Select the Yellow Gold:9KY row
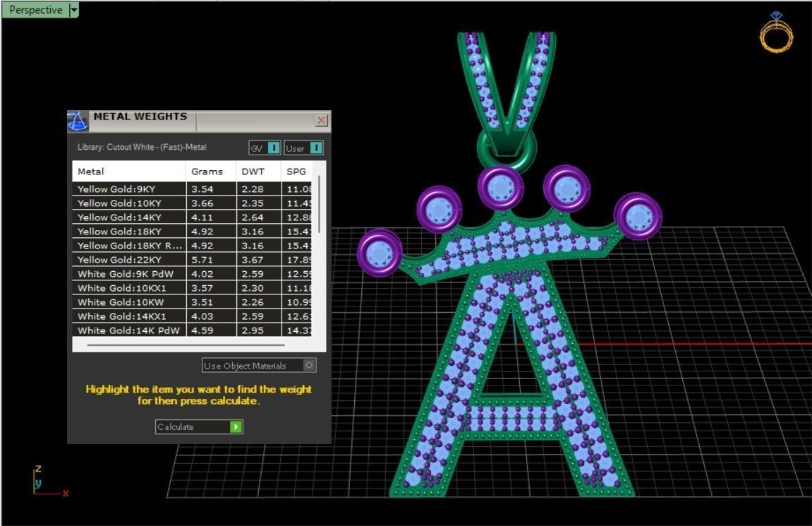This screenshot has height=526, width=812. [192, 189]
